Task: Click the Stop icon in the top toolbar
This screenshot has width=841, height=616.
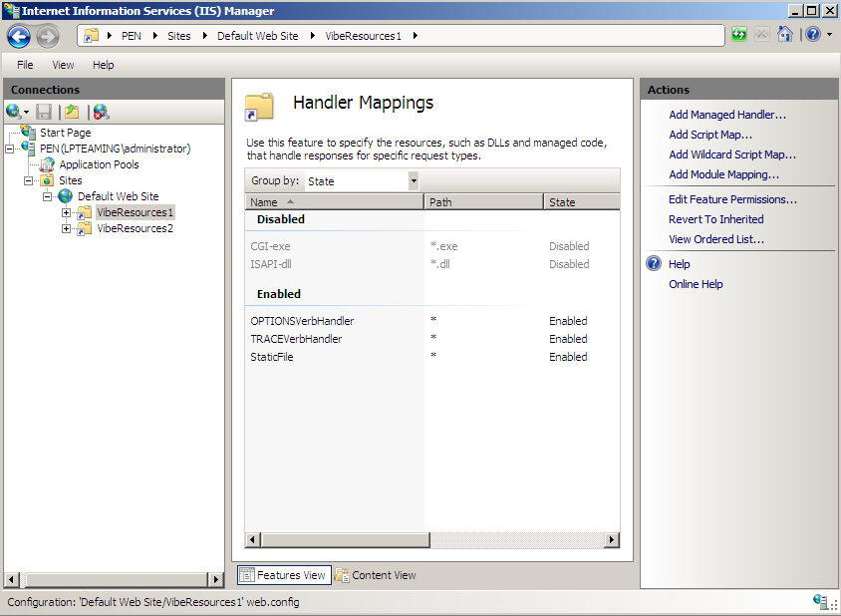Action: (761, 35)
